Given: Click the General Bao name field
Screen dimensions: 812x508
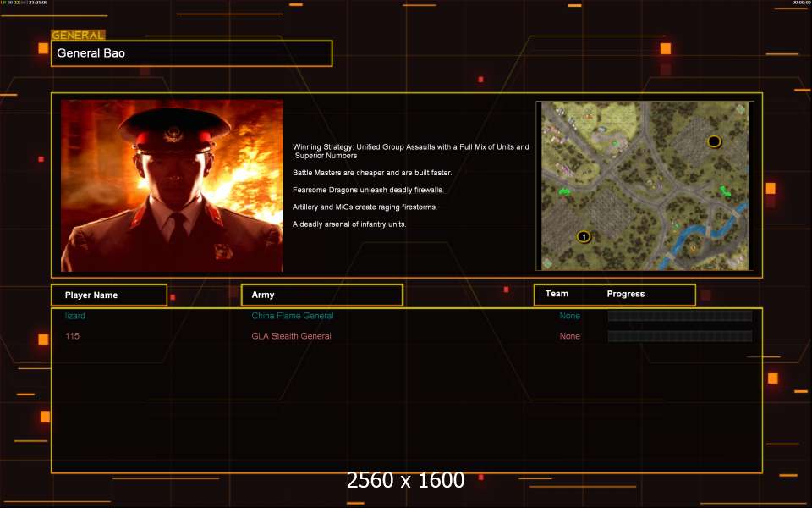Looking at the screenshot, I should [x=192, y=53].
